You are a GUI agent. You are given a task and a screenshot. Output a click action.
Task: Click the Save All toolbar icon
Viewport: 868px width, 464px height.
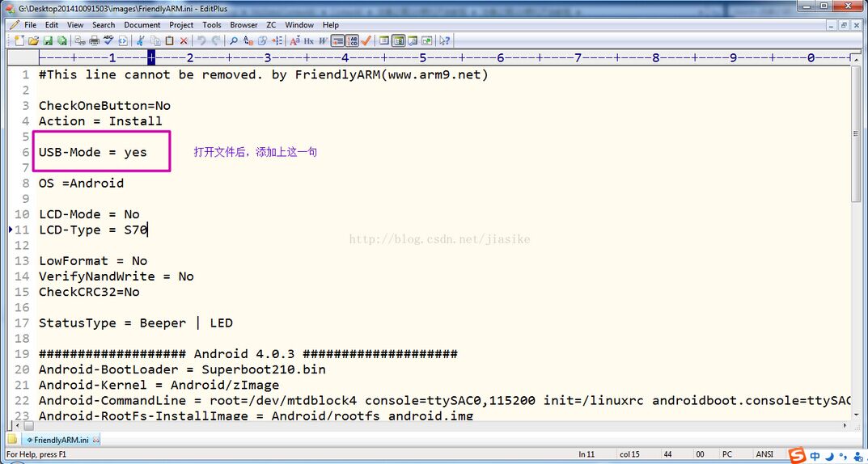point(62,40)
